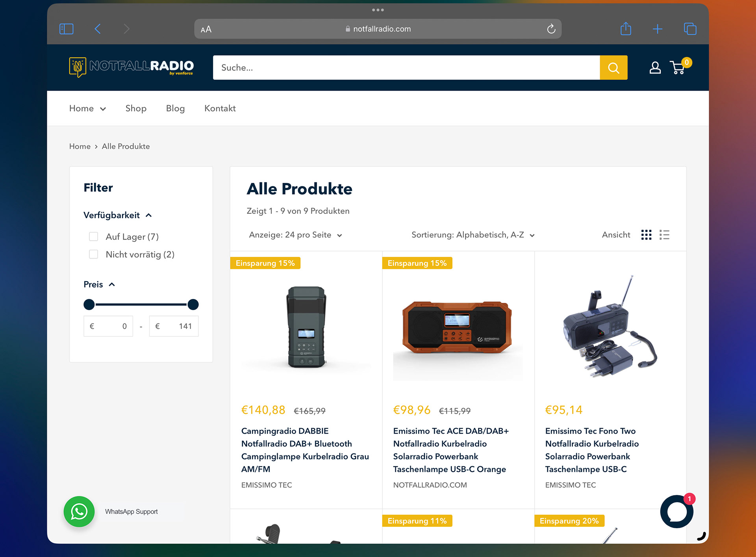The image size is (756, 557).
Task: Click Alle Produkte breadcrumb
Action: 126,146
